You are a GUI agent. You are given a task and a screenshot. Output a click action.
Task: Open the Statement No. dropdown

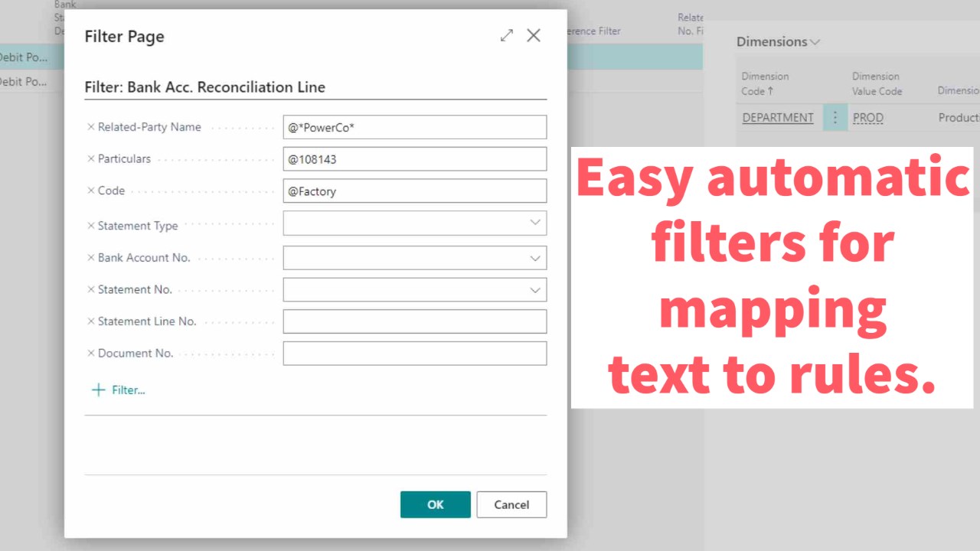(535, 290)
